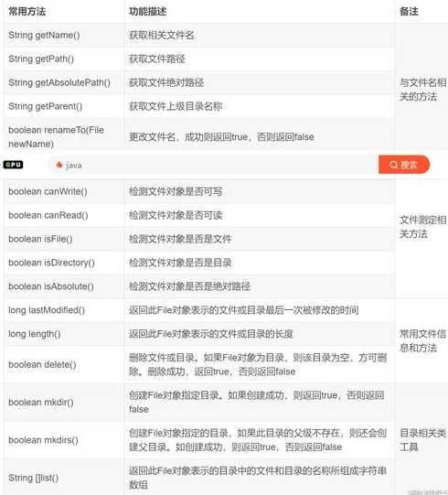Screen dimensions: 448x495
Task: Click the note 与文件名相关的方法
Action: point(422,90)
